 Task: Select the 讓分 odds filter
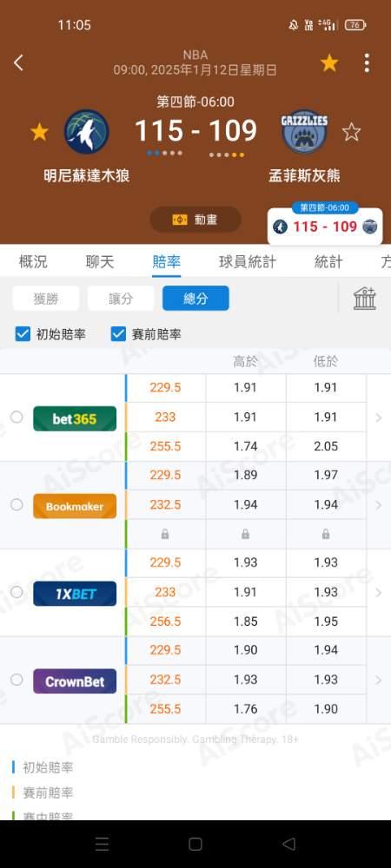[121, 299]
